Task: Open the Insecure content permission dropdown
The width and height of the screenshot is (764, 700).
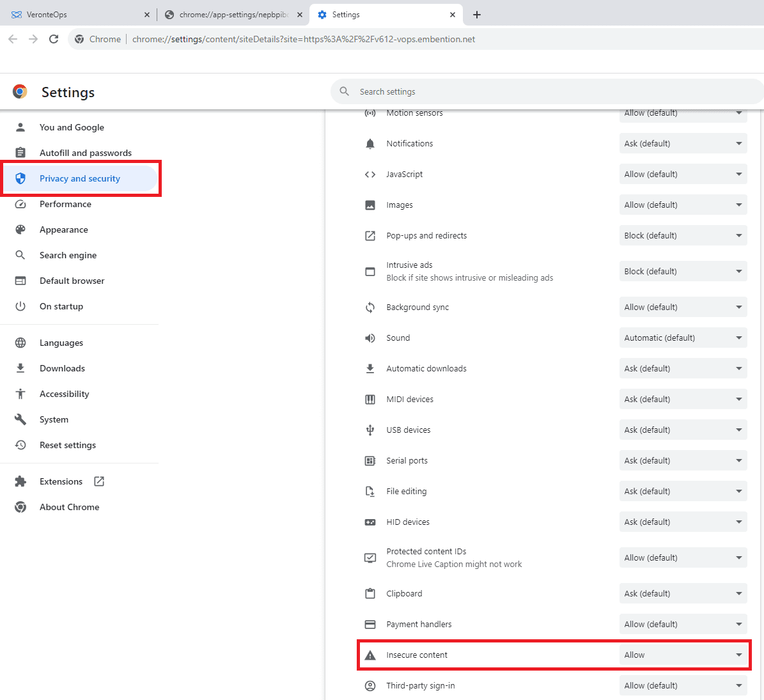Action: 683,655
